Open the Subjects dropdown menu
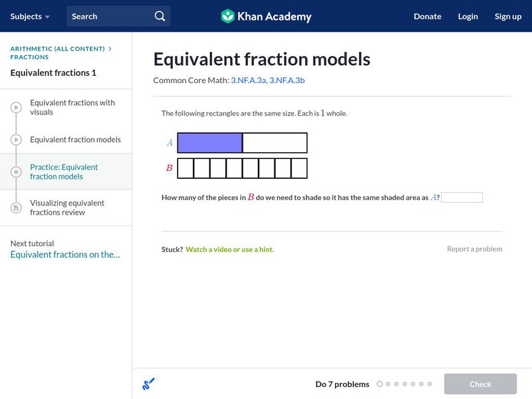 [x=30, y=16]
